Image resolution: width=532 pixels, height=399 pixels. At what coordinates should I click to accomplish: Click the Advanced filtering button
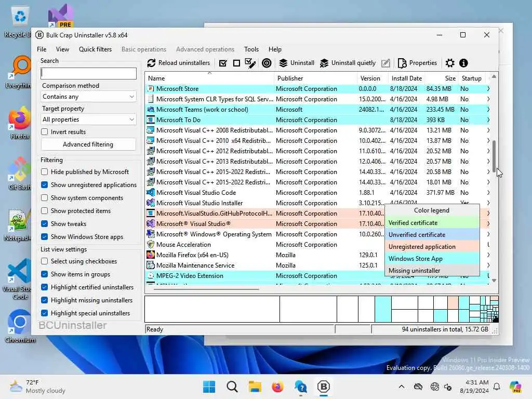pos(88,144)
